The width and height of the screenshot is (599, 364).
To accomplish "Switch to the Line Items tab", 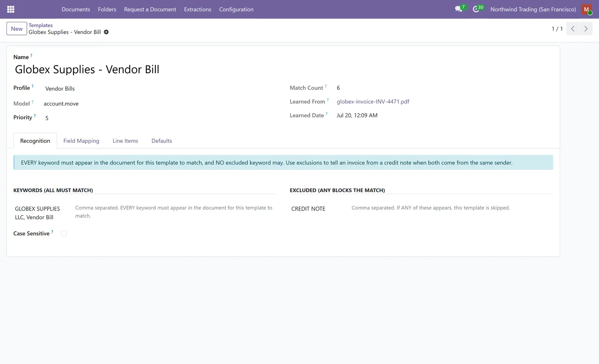I will click(125, 141).
